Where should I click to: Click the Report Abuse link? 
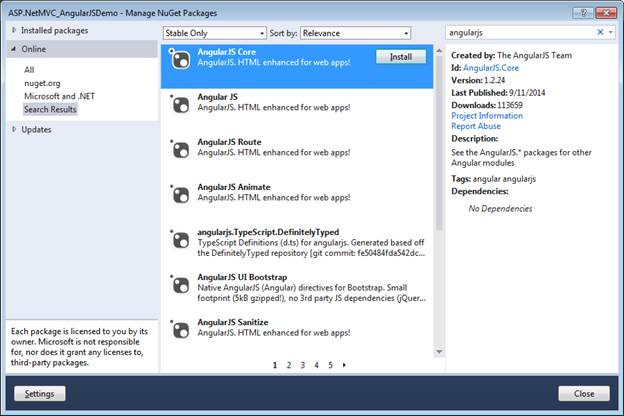(476, 126)
